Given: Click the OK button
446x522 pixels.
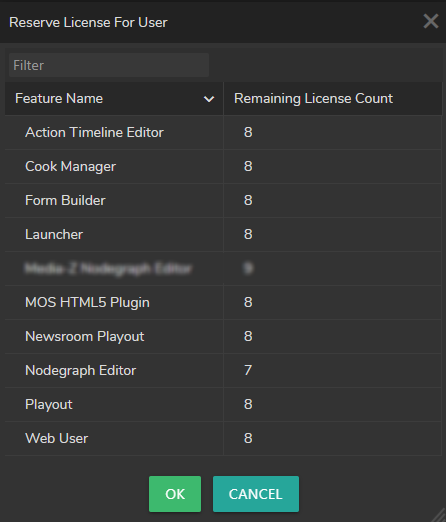Looking at the screenshot, I should (x=175, y=494).
